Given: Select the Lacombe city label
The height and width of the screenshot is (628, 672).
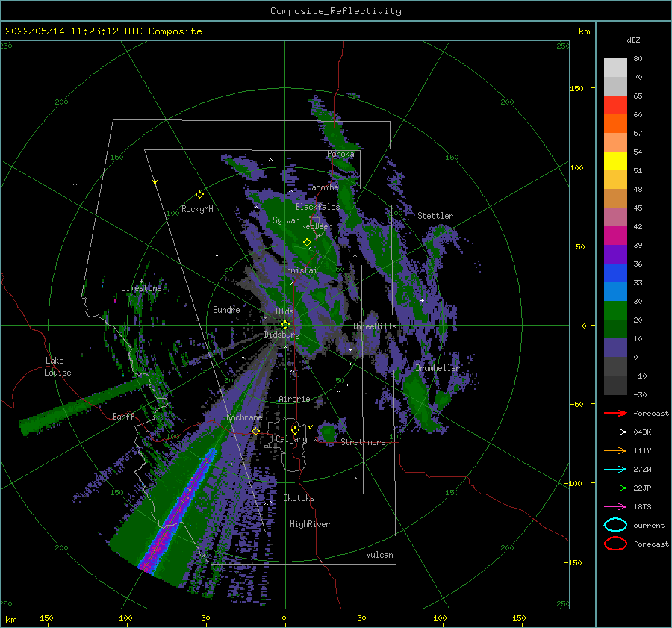Looking at the screenshot, I should point(323,187).
